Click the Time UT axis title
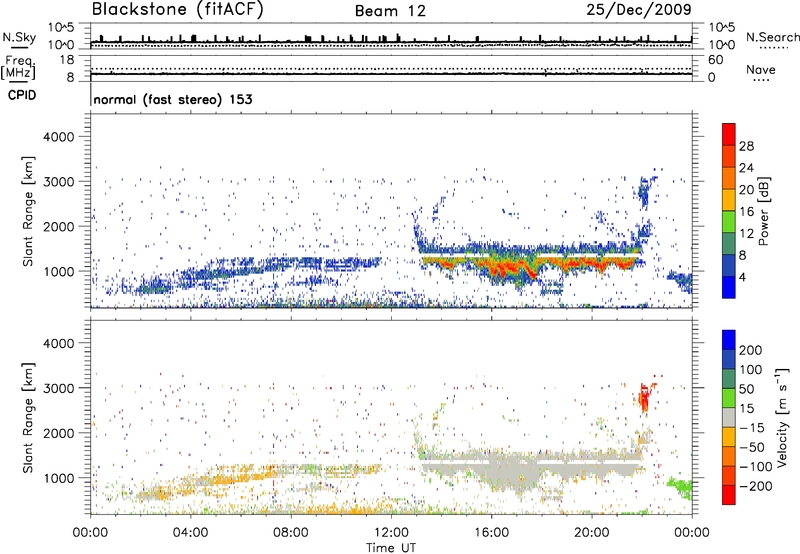Image resolution: width=800 pixels, height=554 pixels. tap(391, 548)
